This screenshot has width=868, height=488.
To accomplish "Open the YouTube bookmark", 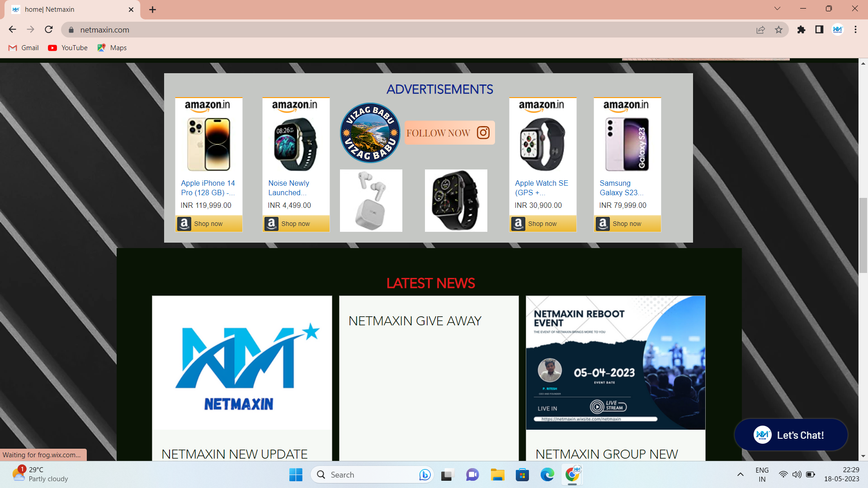I will click(68, 48).
